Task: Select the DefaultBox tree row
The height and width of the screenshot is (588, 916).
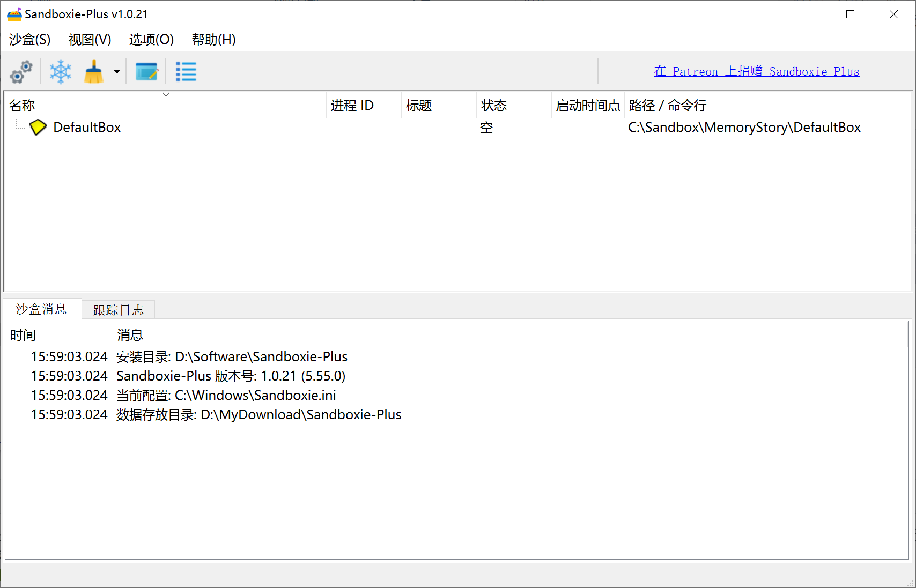Action: pos(457,128)
